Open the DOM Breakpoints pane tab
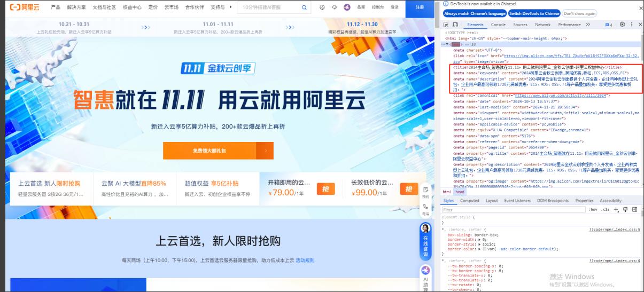This screenshot has height=292, width=644. click(x=553, y=201)
